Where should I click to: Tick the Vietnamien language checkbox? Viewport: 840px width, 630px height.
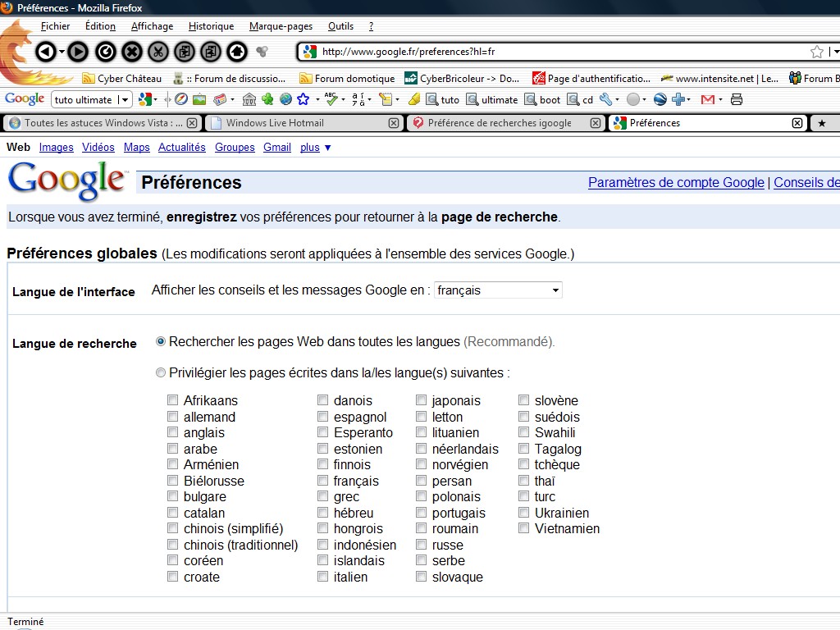pos(523,529)
